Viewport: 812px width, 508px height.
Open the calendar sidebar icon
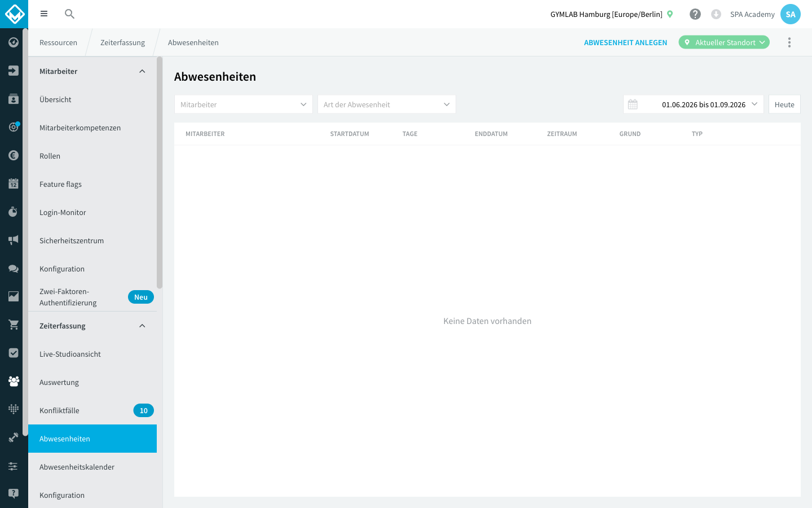14,183
